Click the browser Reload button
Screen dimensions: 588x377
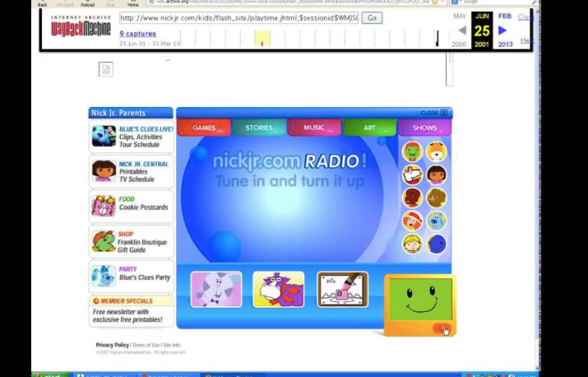(x=88, y=3)
